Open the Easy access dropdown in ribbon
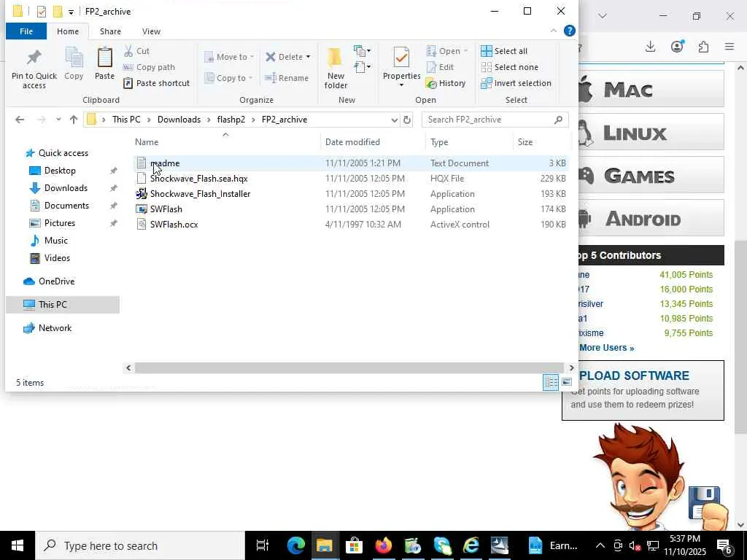The image size is (747, 560). [362, 66]
